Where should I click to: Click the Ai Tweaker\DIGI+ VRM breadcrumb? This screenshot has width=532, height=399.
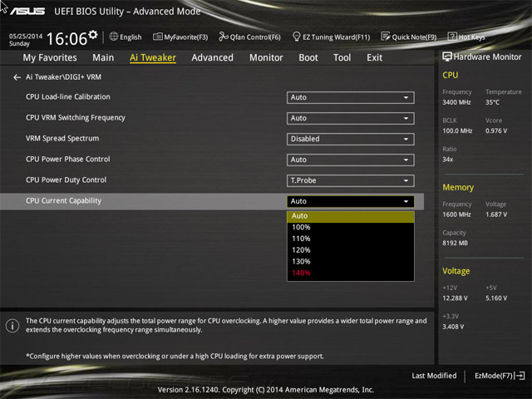(63, 77)
